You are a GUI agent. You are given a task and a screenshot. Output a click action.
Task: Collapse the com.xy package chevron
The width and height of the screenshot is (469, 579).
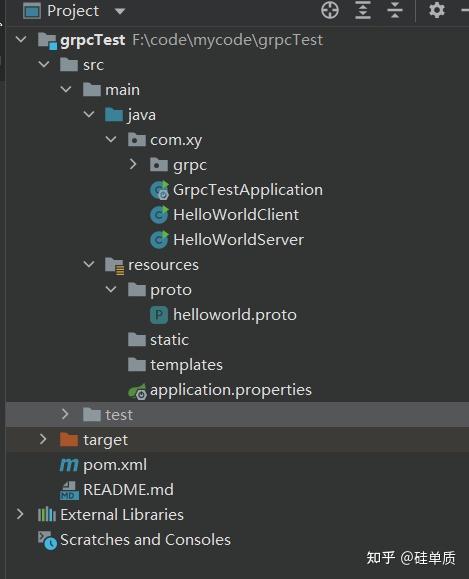[111, 139]
